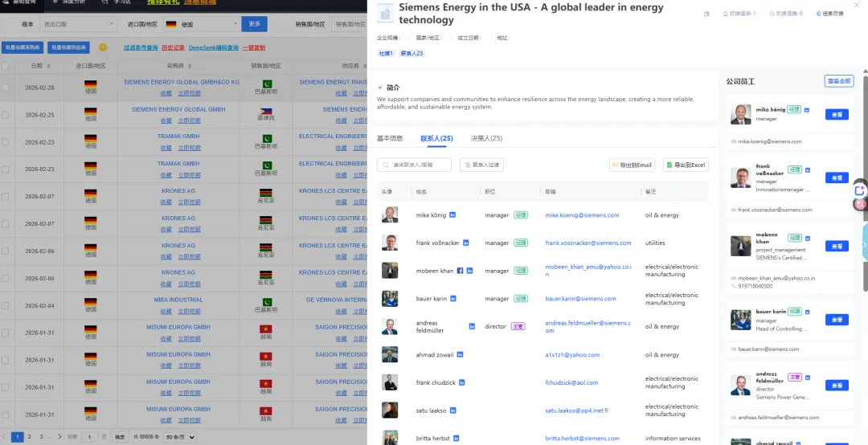The width and height of the screenshot is (868, 445).
Task: Click the copy icon beside company title
Action: click(706, 14)
